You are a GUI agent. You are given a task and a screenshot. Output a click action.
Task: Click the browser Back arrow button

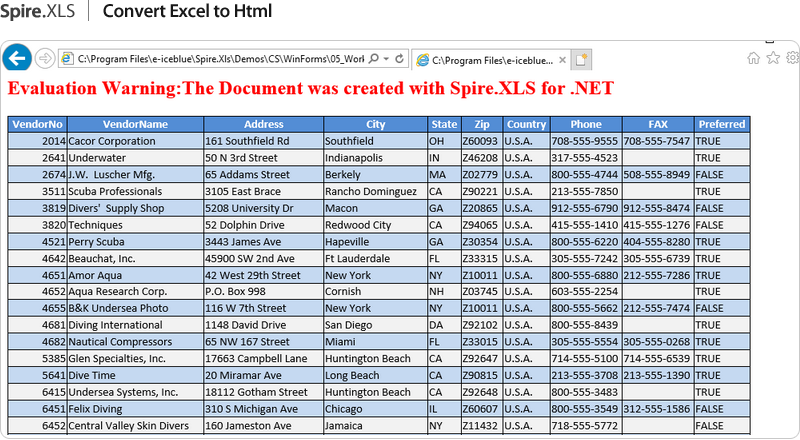pyautogui.click(x=17, y=57)
